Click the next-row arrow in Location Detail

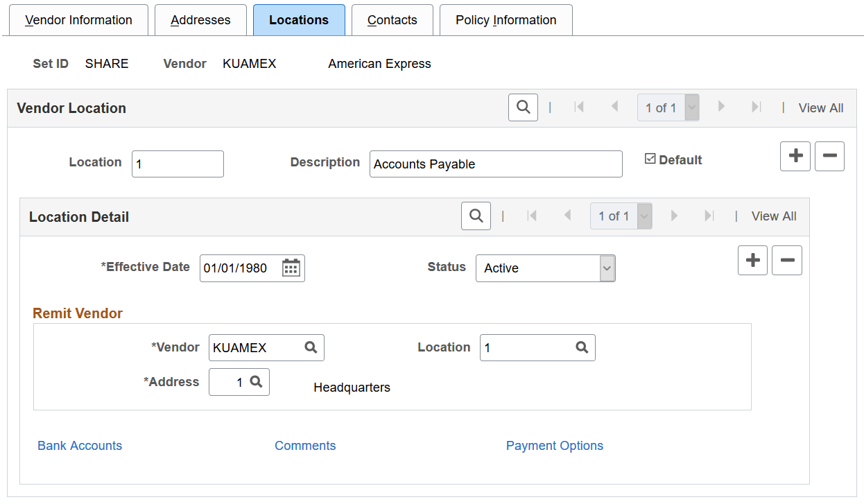coord(674,216)
